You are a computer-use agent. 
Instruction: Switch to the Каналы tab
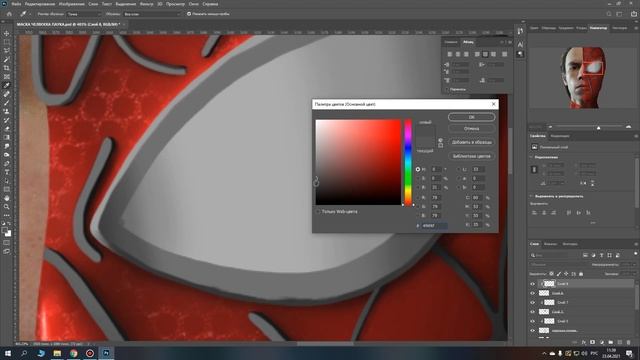pos(550,244)
